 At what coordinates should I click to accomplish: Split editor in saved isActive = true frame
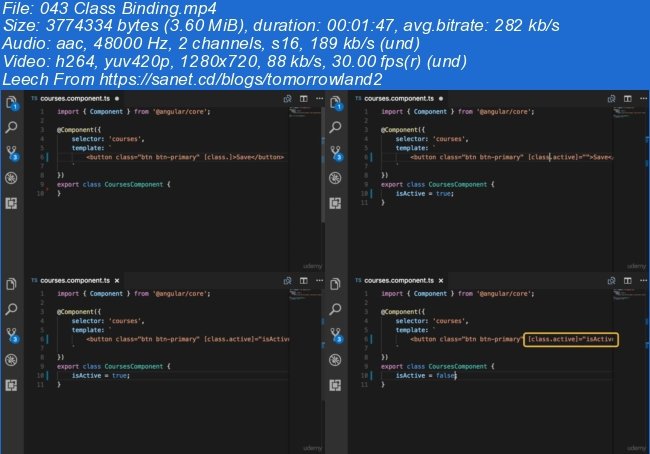[x=304, y=281]
